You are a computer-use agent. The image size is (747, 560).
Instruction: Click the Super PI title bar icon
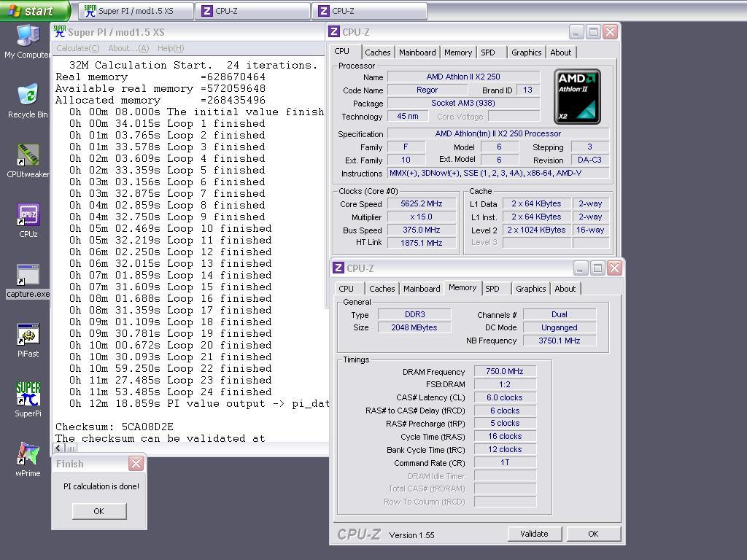click(x=60, y=32)
